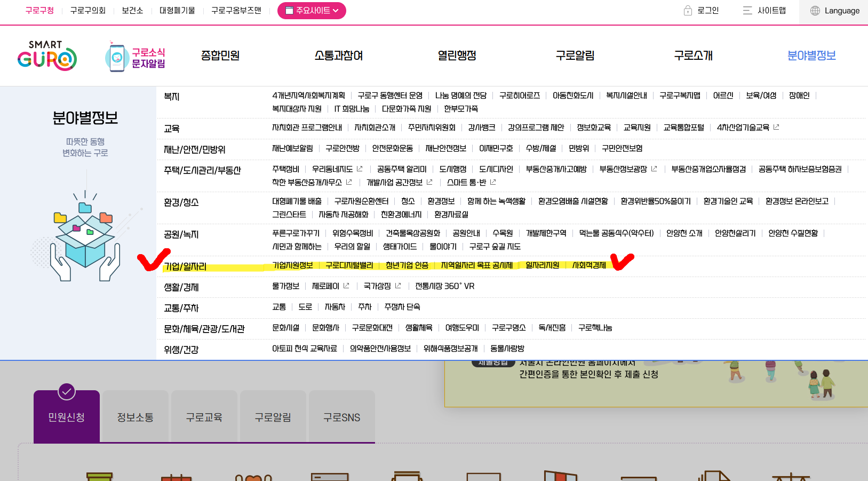Screen dimensions: 868x481
Task: Open the 지역일자리 목표 공시제 link
Action: click(477, 265)
